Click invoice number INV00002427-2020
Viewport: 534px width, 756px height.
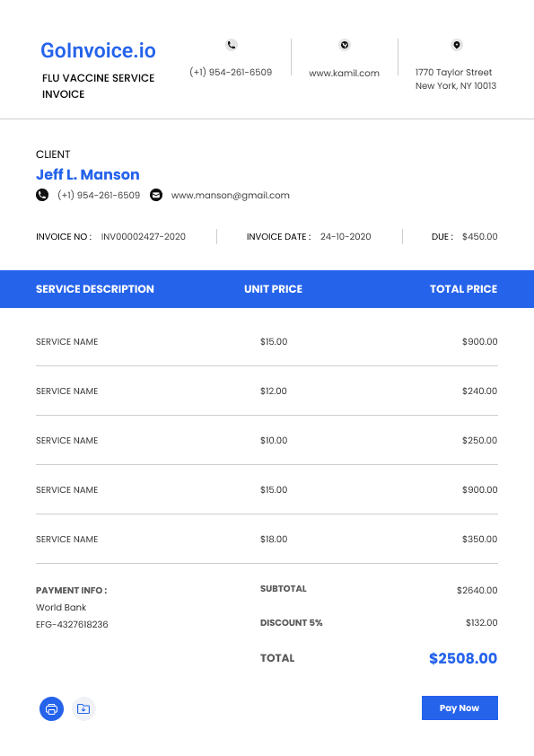[143, 237]
